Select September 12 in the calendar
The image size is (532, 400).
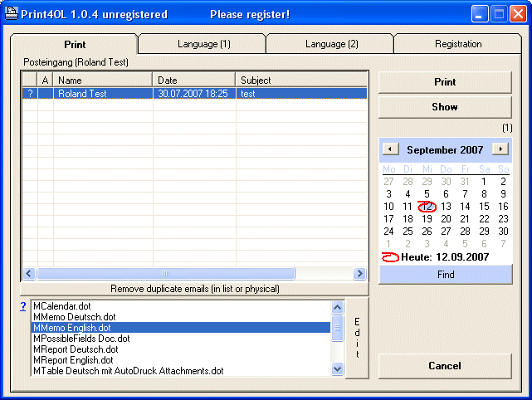427,207
